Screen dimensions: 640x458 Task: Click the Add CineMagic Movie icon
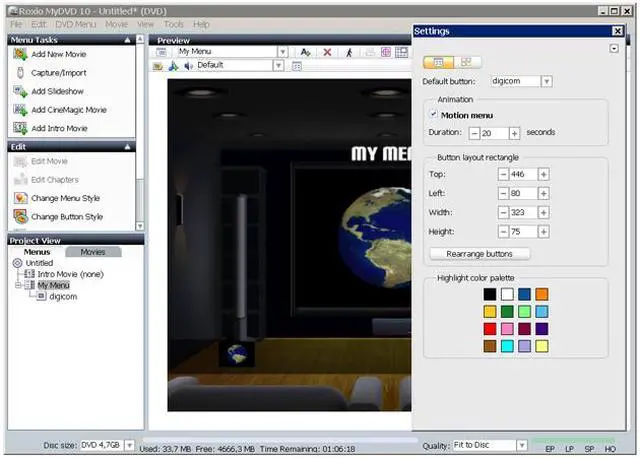(x=20, y=110)
